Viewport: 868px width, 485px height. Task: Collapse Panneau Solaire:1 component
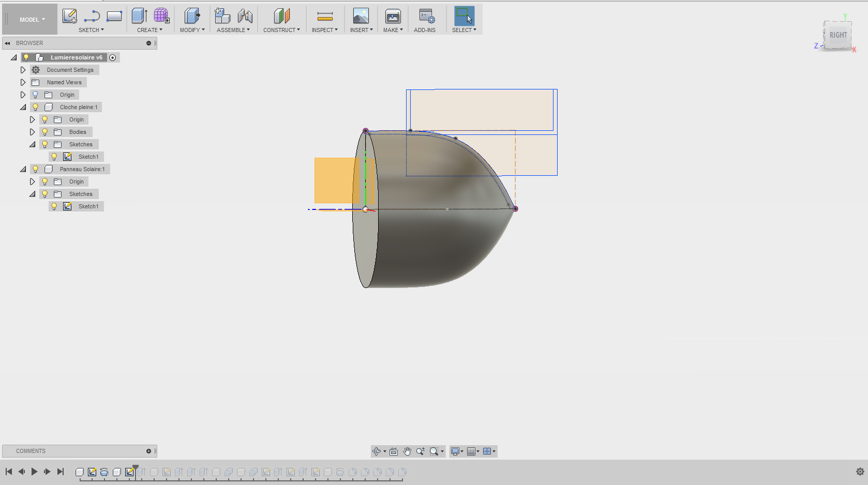tap(23, 169)
